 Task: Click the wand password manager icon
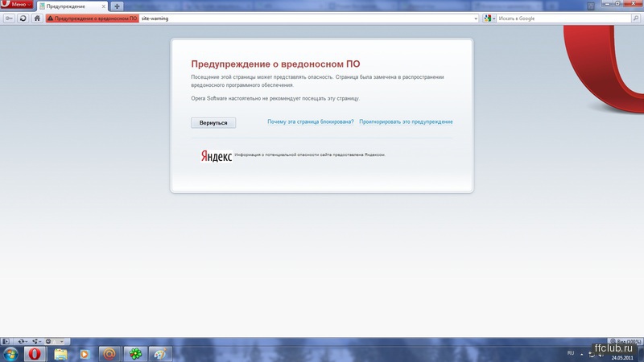pos(9,19)
